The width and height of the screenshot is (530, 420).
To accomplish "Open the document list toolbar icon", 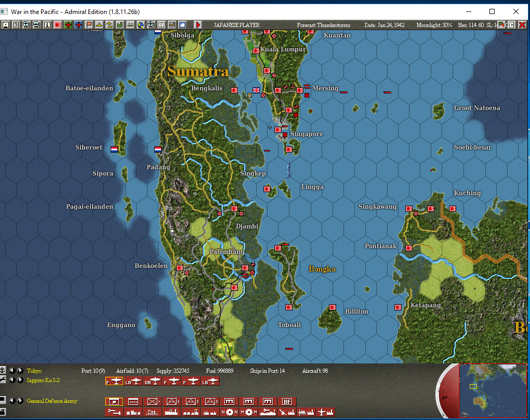I will (16, 24).
